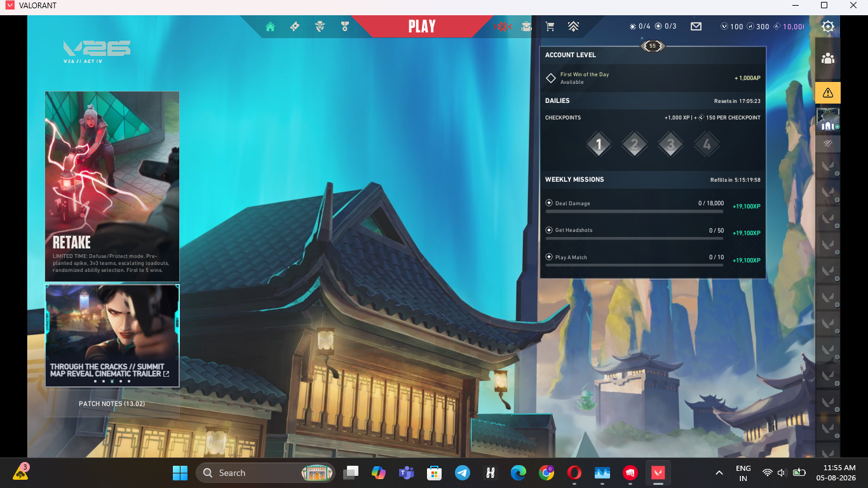
Task: Click the Valorant Points balance 100
Action: [x=732, y=27]
